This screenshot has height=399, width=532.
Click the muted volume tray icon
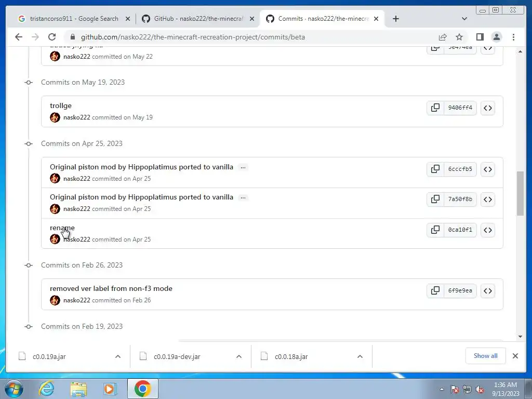(480, 389)
